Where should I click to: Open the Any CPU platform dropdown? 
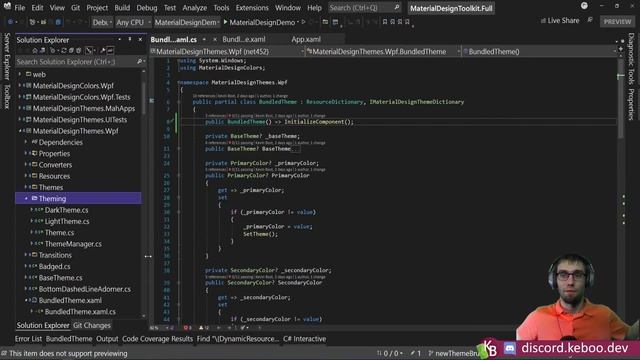pos(133,22)
